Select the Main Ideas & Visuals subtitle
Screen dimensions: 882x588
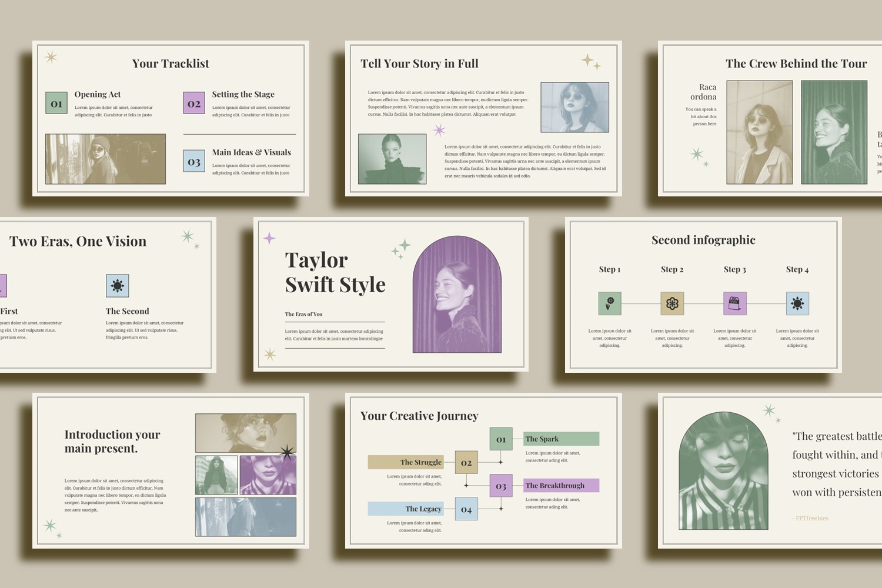pos(252,152)
